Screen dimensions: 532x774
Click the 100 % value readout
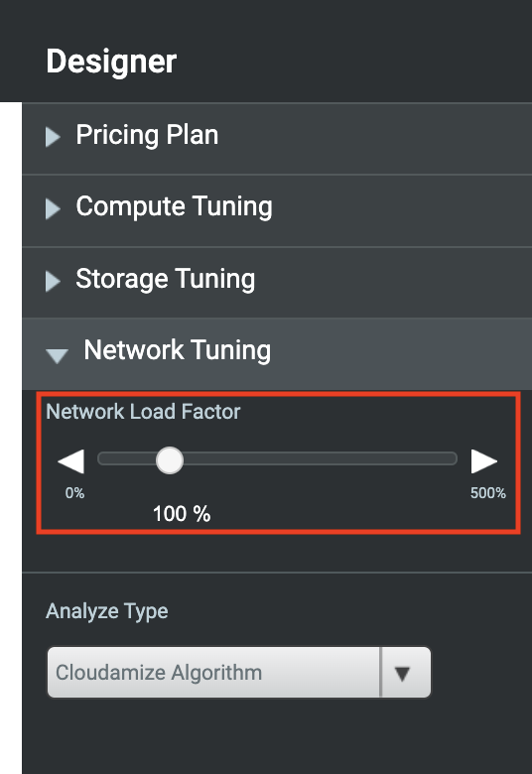182,514
